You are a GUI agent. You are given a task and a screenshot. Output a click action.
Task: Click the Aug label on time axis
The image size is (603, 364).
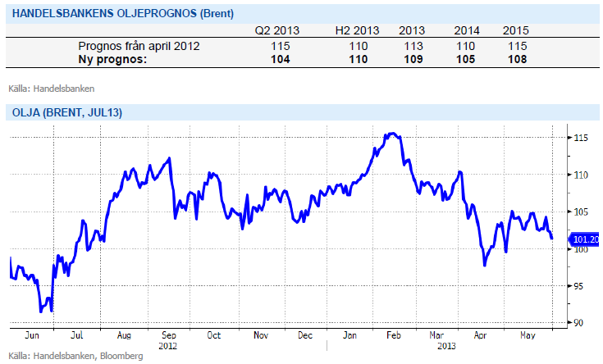coord(123,335)
